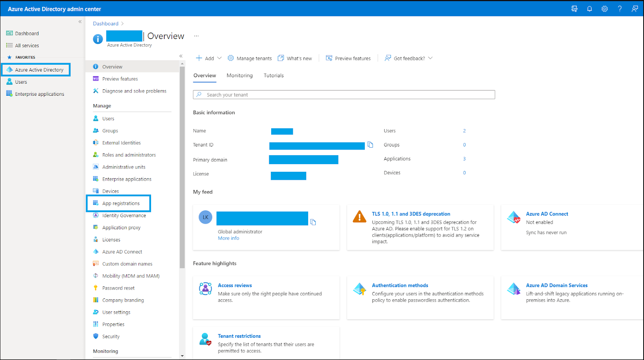Click Azure AD Connect menu icon
This screenshot has width=644, height=360.
point(96,252)
